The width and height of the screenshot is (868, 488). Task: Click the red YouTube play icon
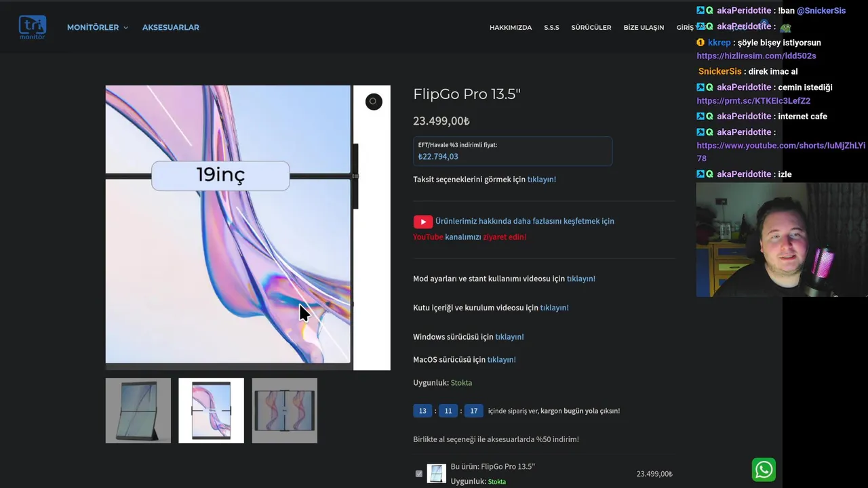tap(422, 222)
